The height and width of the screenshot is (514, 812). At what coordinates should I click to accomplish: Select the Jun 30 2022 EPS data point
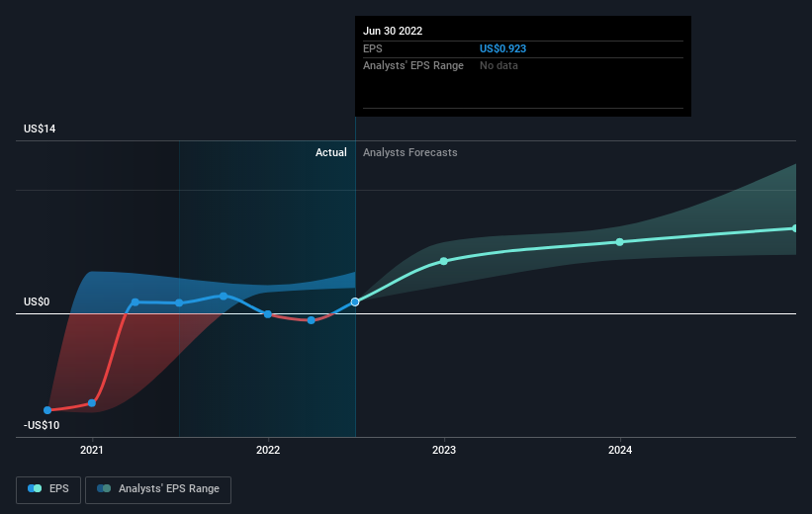pos(355,301)
